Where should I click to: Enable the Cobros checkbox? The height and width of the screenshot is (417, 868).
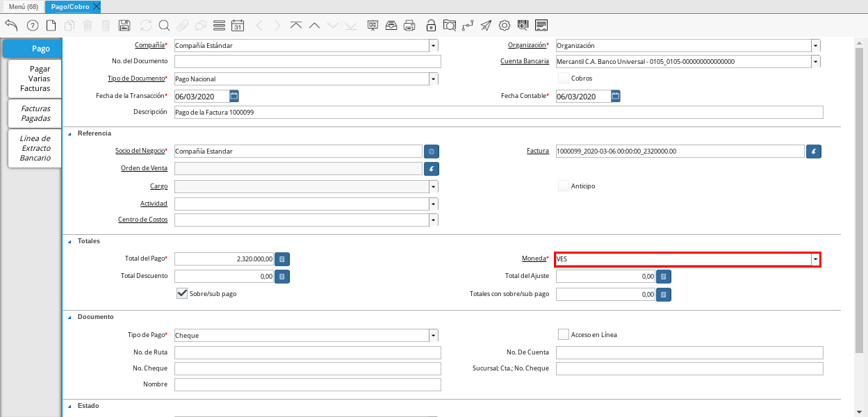pyautogui.click(x=564, y=79)
